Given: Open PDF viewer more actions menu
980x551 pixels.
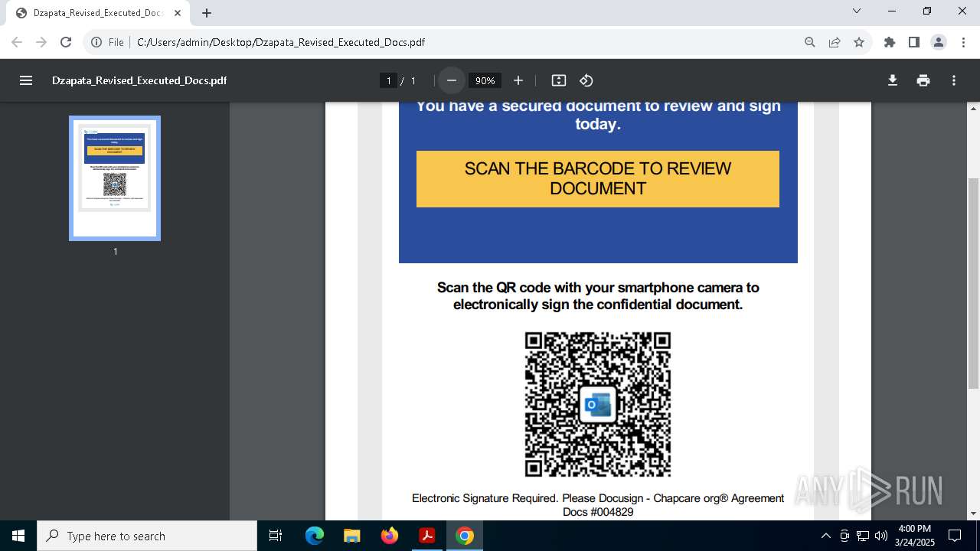Looking at the screenshot, I should [x=954, y=80].
